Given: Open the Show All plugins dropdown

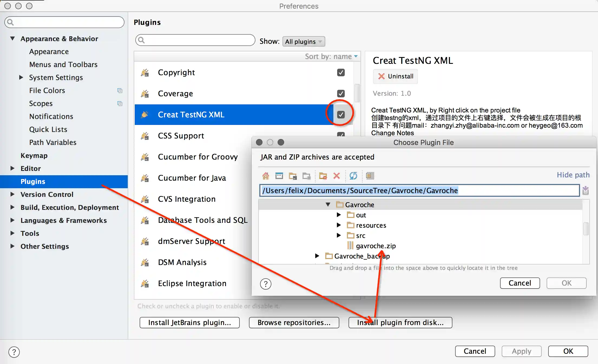Looking at the screenshot, I should [303, 42].
